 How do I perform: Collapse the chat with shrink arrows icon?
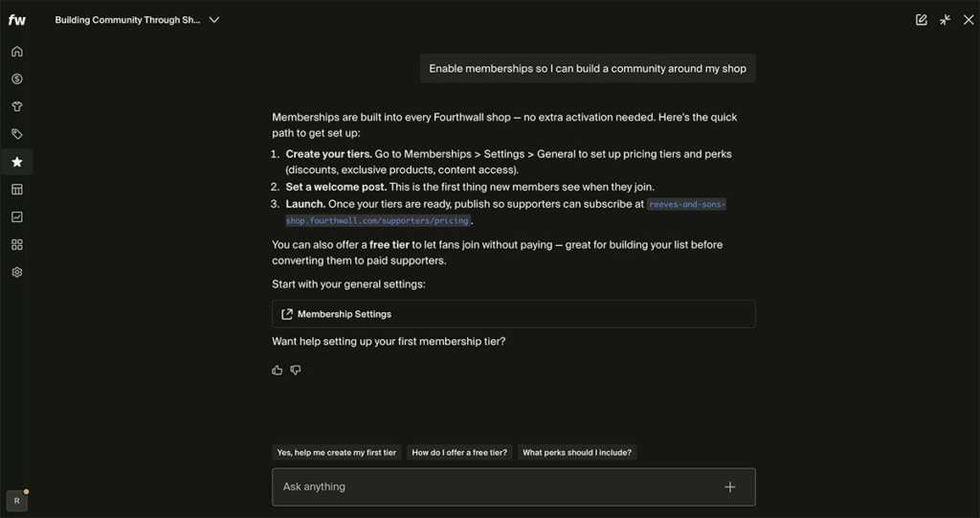pyautogui.click(x=945, y=20)
